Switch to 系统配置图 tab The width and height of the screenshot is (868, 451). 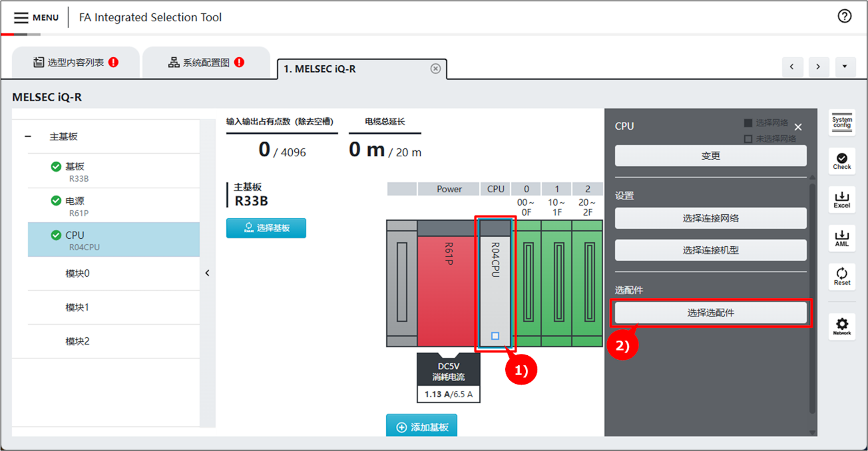[206, 63]
